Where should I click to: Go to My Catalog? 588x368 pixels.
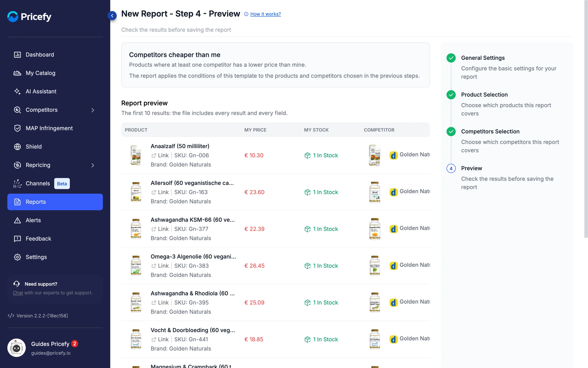pyautogui.click(x=55, y=73)
